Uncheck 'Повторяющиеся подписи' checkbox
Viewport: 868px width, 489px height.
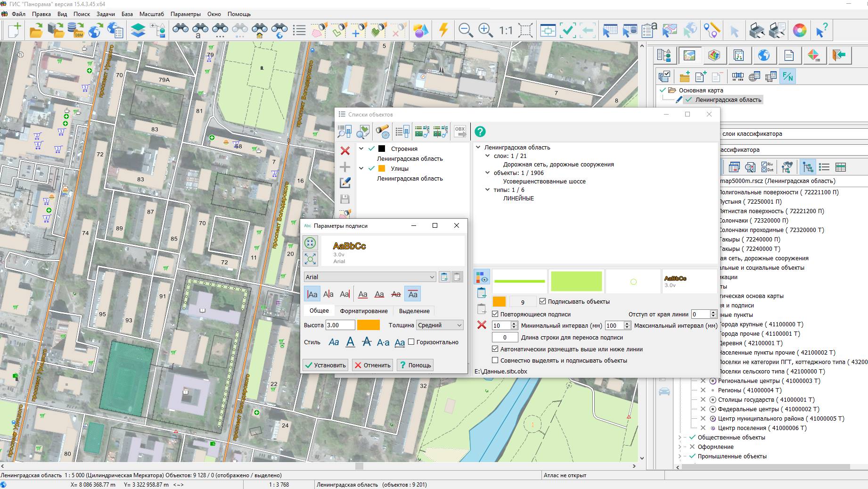coord(495,314)
